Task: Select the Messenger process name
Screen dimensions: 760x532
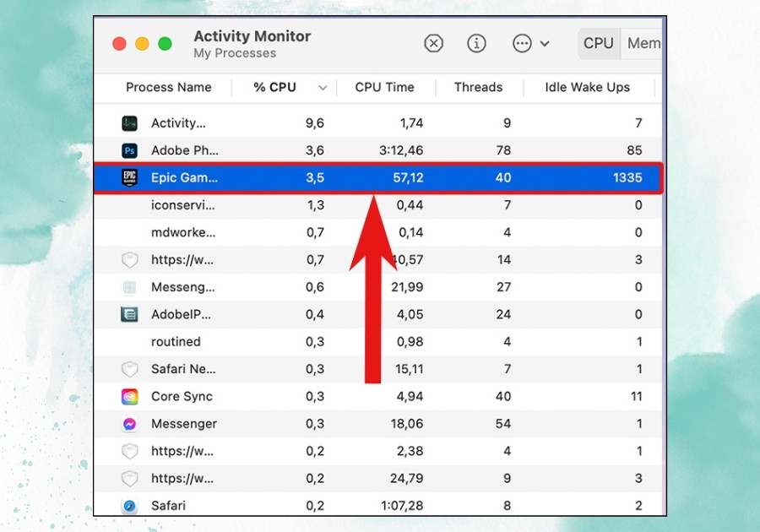Action: pos(184,423)
